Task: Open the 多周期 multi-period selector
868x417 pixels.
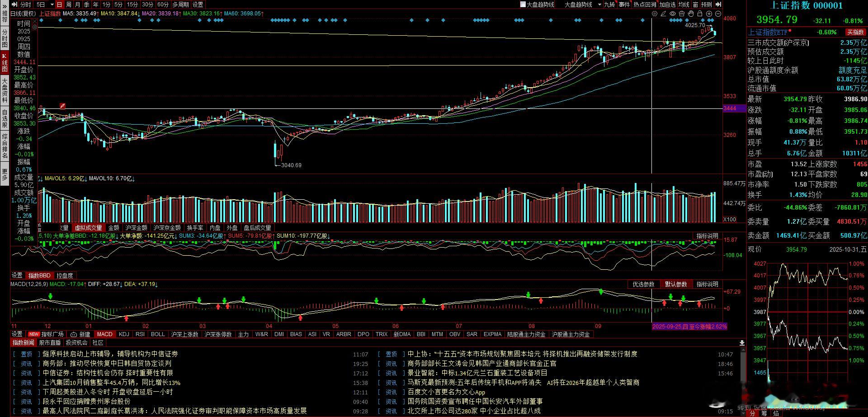Action: [180, 5]
